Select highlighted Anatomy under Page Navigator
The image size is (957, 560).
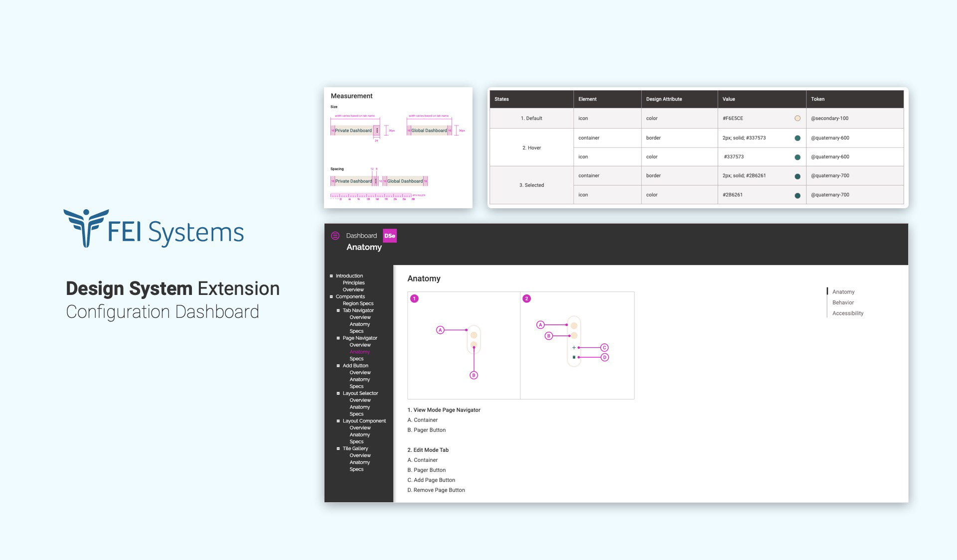(x=359, y=352)
